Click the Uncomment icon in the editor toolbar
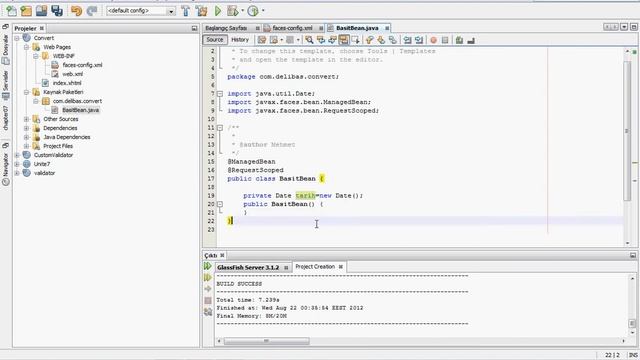This screenshot has width=640, height=360. click(471, 40)
